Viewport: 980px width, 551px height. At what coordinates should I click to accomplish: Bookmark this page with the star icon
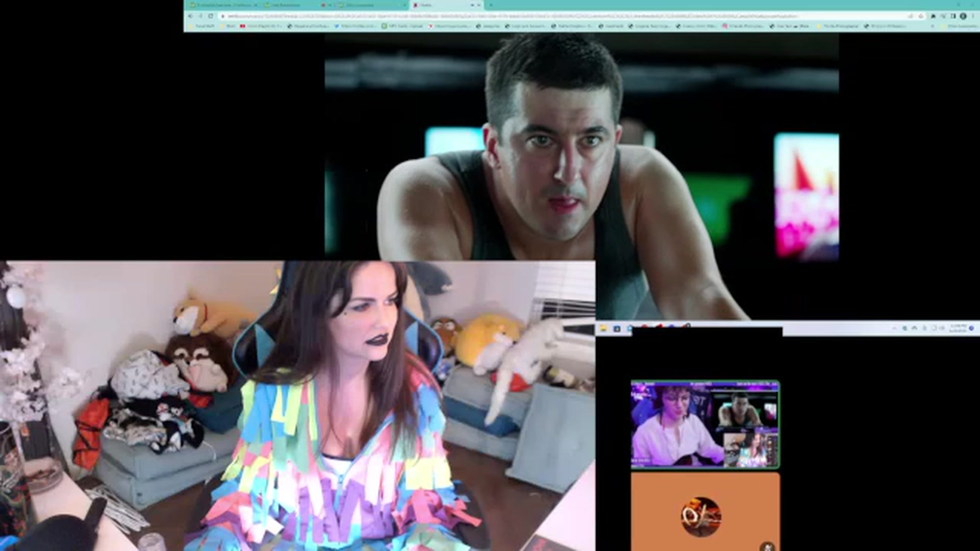921,16
